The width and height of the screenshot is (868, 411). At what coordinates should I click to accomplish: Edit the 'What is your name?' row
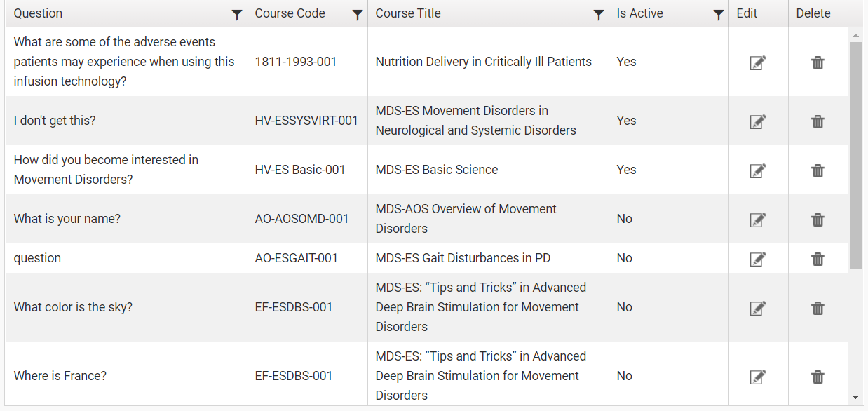(758, 220)
